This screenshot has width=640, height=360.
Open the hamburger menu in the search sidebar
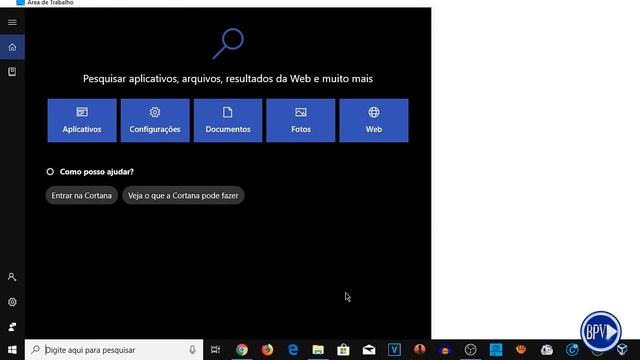[x=12, y=22]
